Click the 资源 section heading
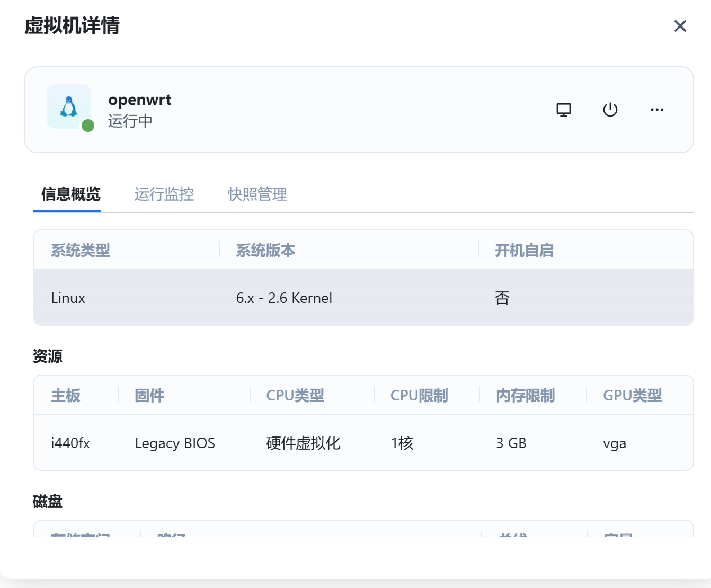 click(48, 356)
